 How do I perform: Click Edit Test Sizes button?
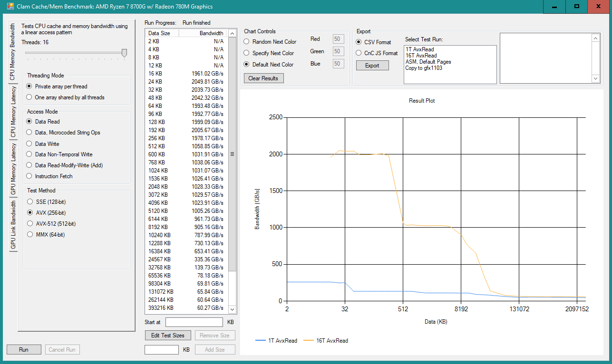168,335
